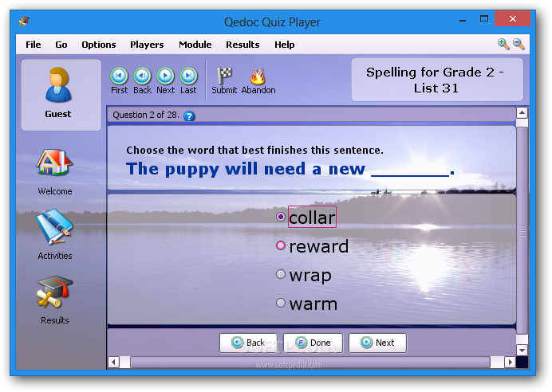Click the horizontal scrollbar thumb
The height and width of the screenshot is (392, 552).
coord(310,362)
